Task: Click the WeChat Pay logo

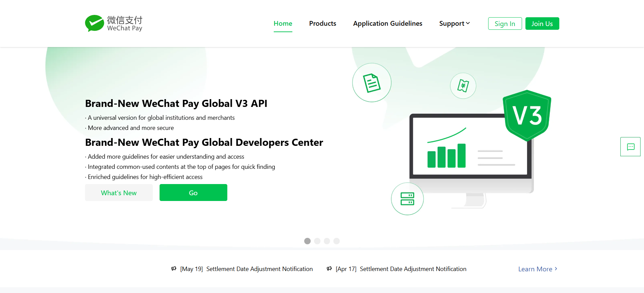Action: coord(113,23)
